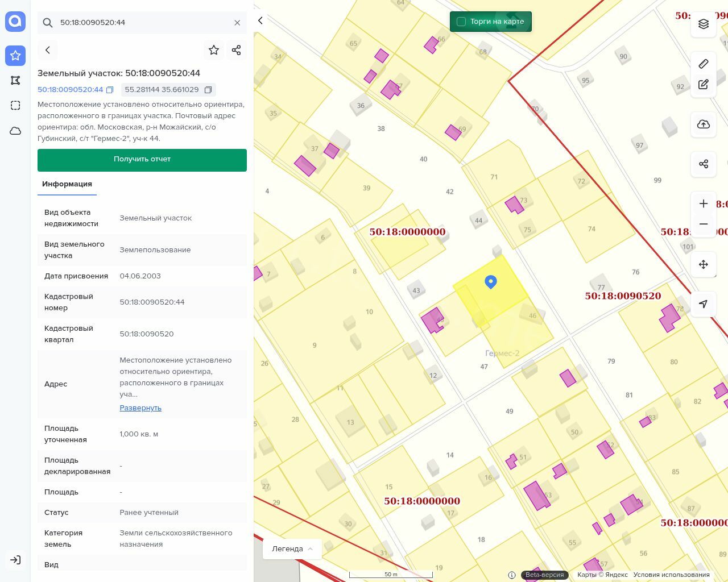The width and height of the screenshot is (728, 582).
Task: Open the blue cadastral number link
Action: point(71,90)
